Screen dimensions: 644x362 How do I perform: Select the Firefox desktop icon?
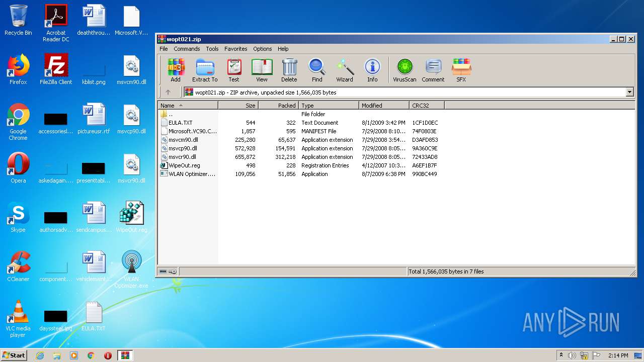[x=18, y=70]
